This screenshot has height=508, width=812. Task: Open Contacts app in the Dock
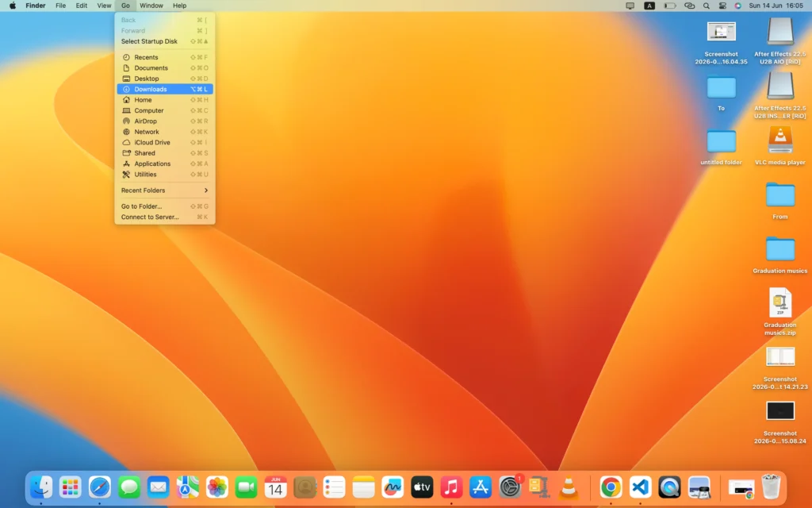[x=305, y=487]
